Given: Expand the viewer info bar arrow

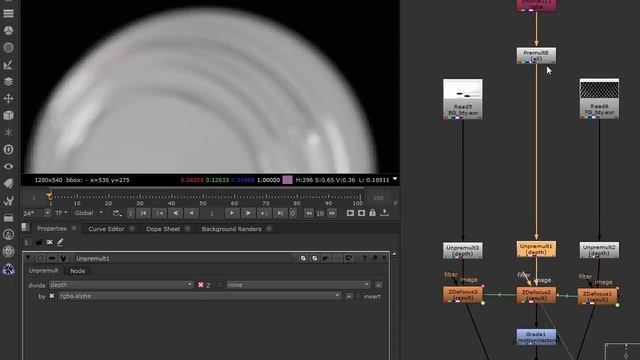Looking at the screenshot, I should (395, 179).
